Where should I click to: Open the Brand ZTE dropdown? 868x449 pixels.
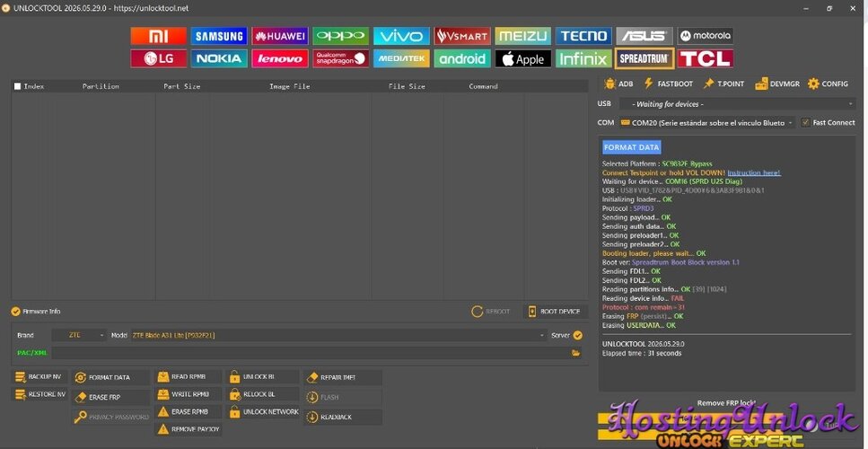coord(79,335)
